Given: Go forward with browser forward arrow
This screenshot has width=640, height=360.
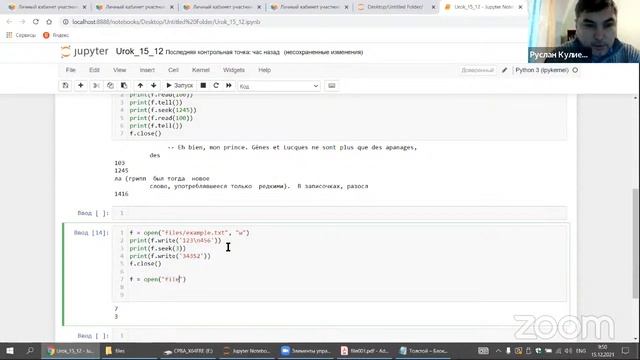Looking at the screenshot, I should pyautogui.click(x=22, y=22).
